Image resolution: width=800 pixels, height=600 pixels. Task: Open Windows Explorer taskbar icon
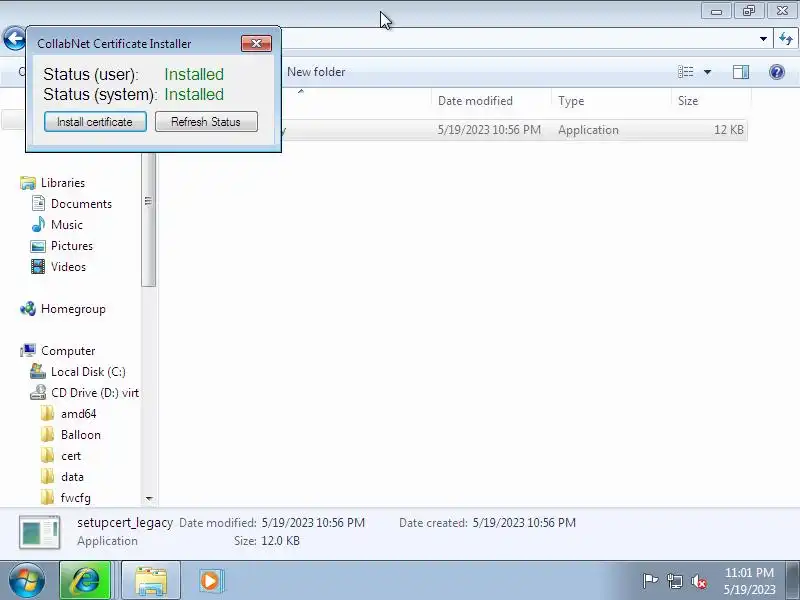[151, 580]
